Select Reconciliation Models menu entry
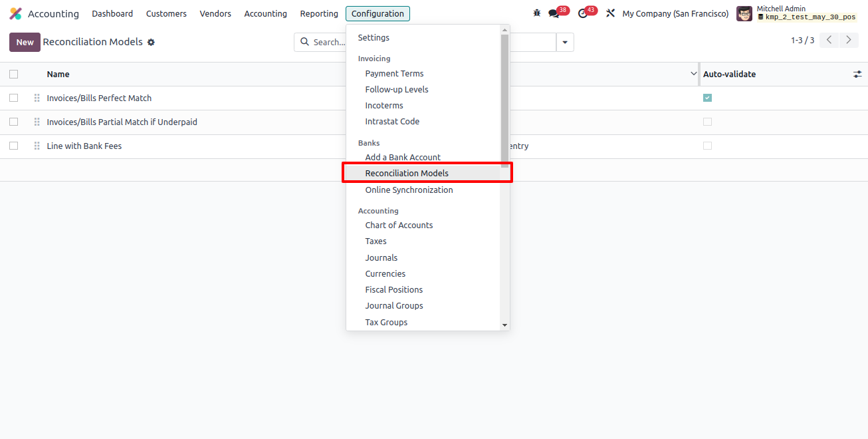This screenshot has width=868, height=439. pos(407,174)
